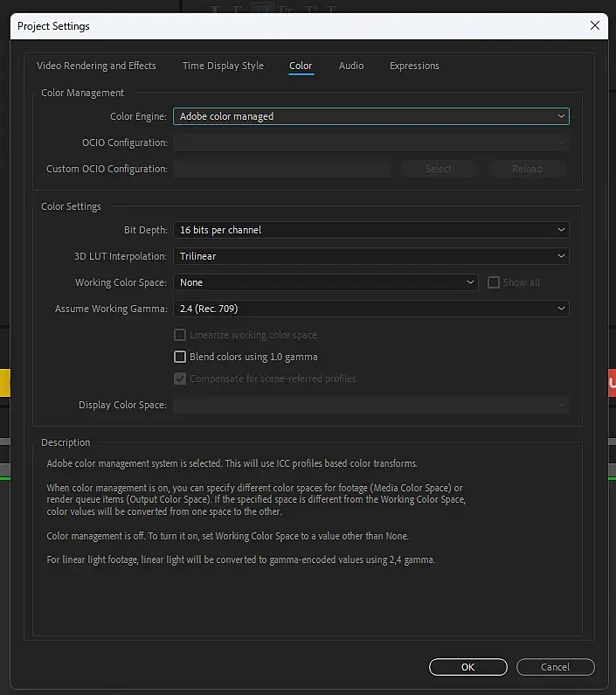Switch to the Audio tab
616x695 pixels.
[351, 66]
